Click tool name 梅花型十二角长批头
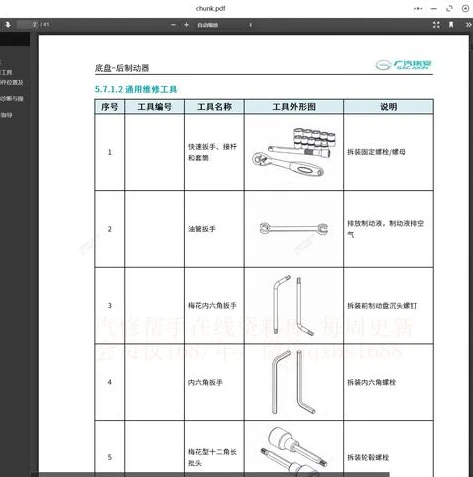 click(212, 457)
